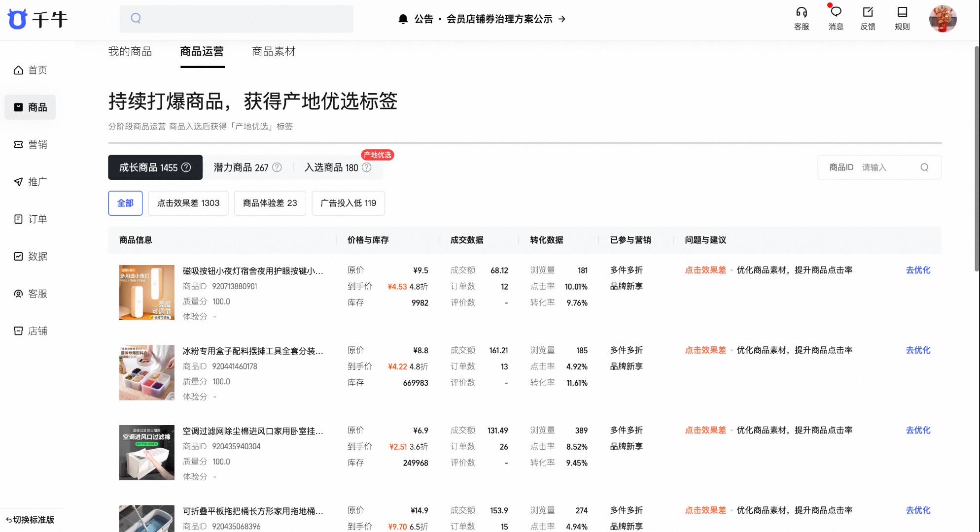Click 品牌新享 in 空调过滤网 row
The height and width of the screenshot is (532, 980).
(627, 446)
